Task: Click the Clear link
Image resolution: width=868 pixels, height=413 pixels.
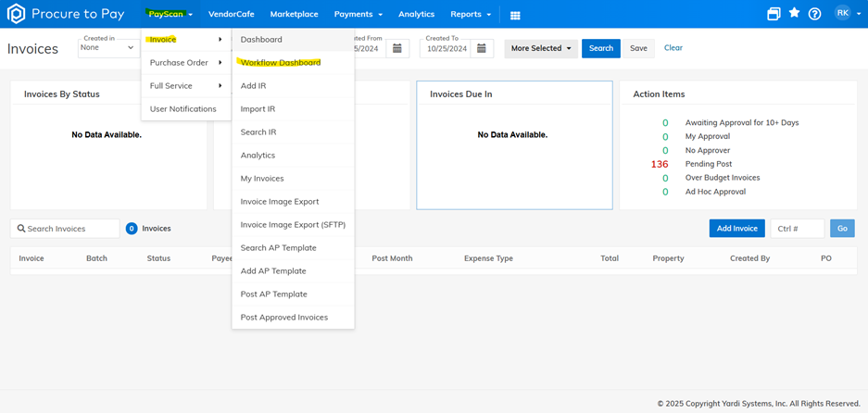Action: tap(673, 48)
